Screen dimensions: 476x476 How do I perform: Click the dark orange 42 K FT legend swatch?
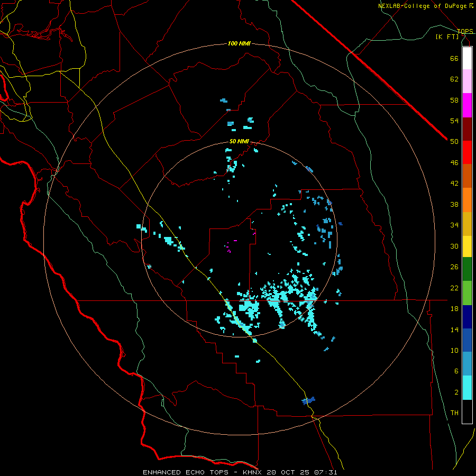click(467, 176)
